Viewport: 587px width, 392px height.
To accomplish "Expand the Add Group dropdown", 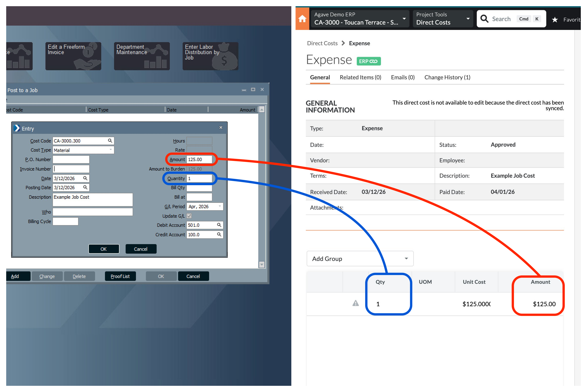I will click(x=406, y=259).
